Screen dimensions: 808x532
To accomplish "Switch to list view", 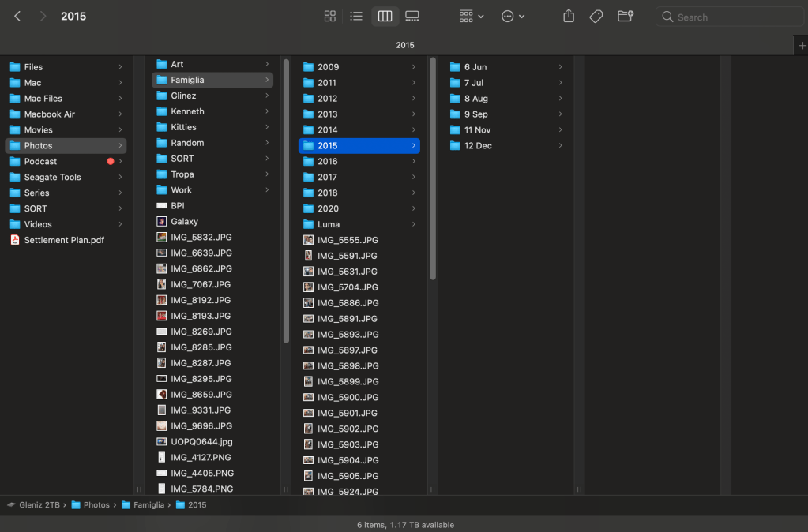I will pos(356,17).
